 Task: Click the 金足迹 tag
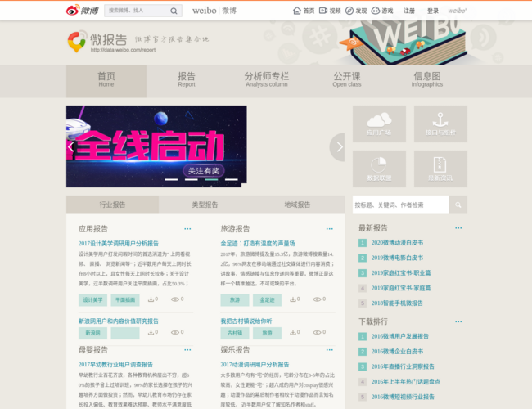pyautogui.click(x=267, y=300)
